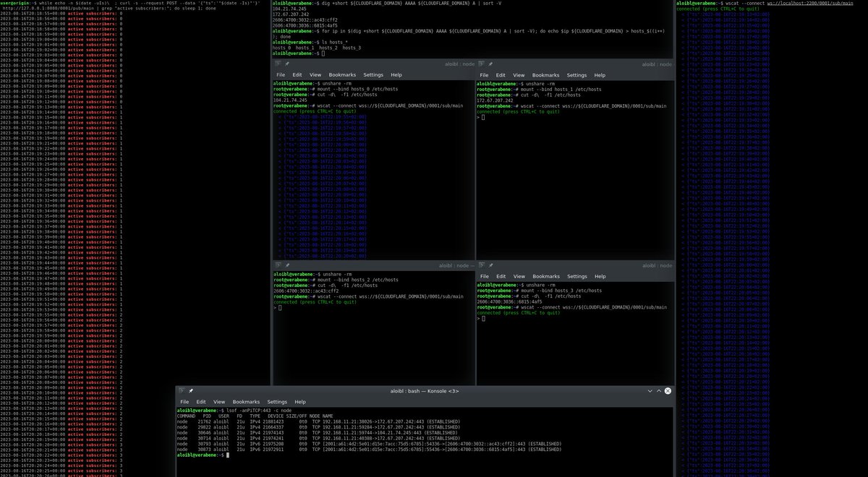Click the pin icon in the hosts_1 Konsole title bar
This screenshot has height=477, width=868.
tap(490, 64)
